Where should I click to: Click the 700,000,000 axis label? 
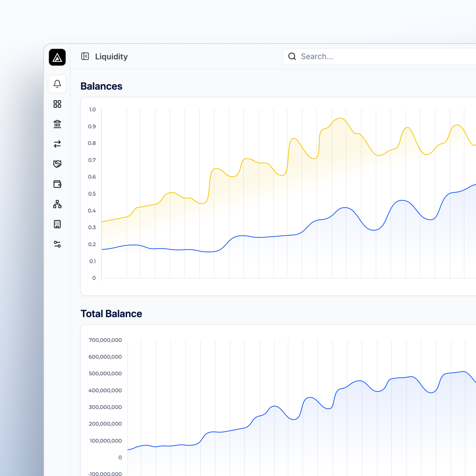point(105,340)
